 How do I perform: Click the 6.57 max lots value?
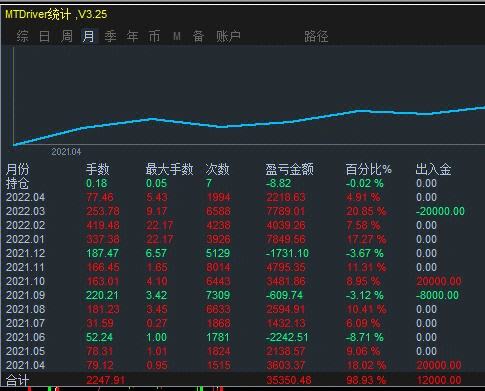(156, 253)
